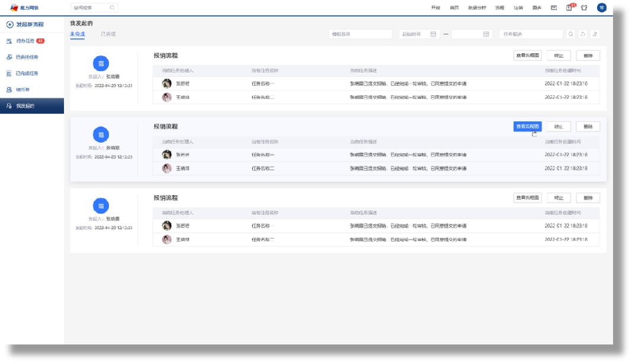This screenshot has width=632, height=364.
Task: Open 待办任务 in the sidebar
Action: [x=25, y=41]
